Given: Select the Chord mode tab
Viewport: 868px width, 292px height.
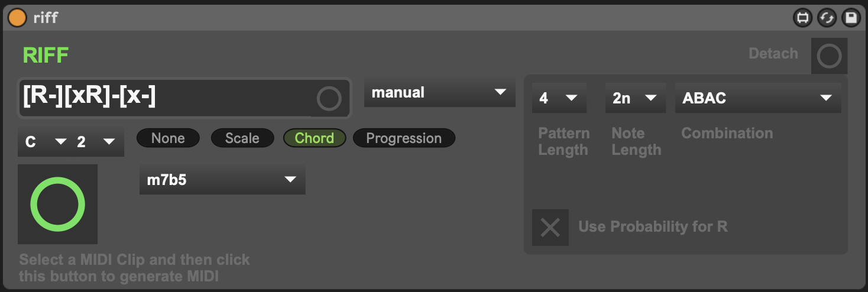Looking at the screenshot, I should (x=315, y=138).
